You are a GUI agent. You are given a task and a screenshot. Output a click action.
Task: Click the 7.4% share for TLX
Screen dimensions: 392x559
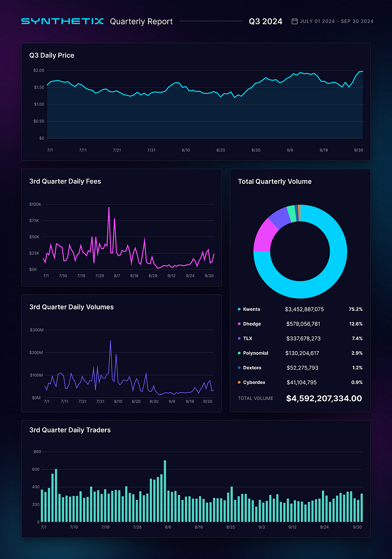coord(357,339)
